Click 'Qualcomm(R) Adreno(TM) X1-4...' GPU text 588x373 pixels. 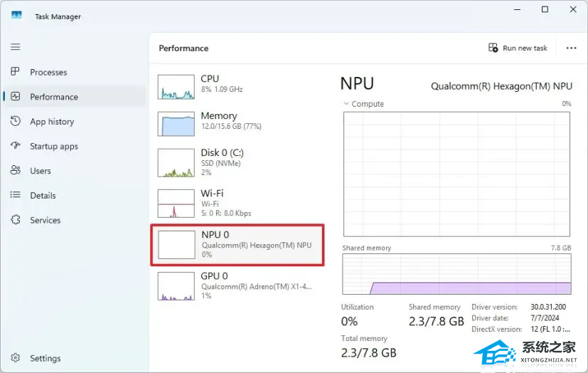[x=257, y=287]
